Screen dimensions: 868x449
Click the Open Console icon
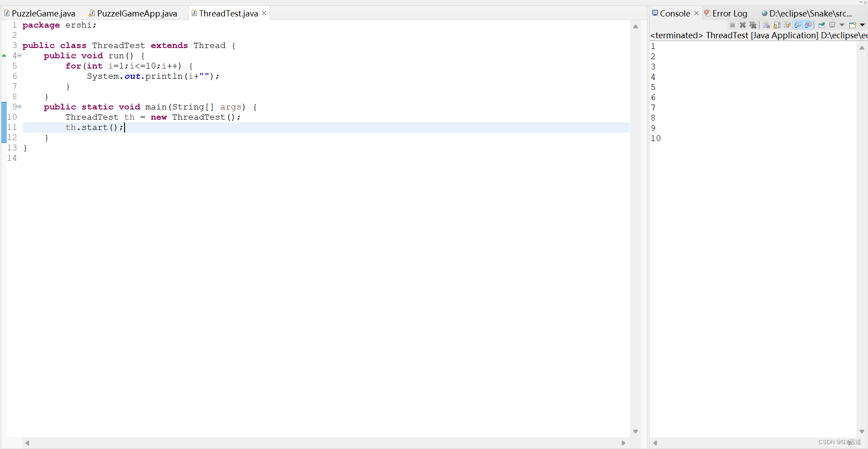852,25
